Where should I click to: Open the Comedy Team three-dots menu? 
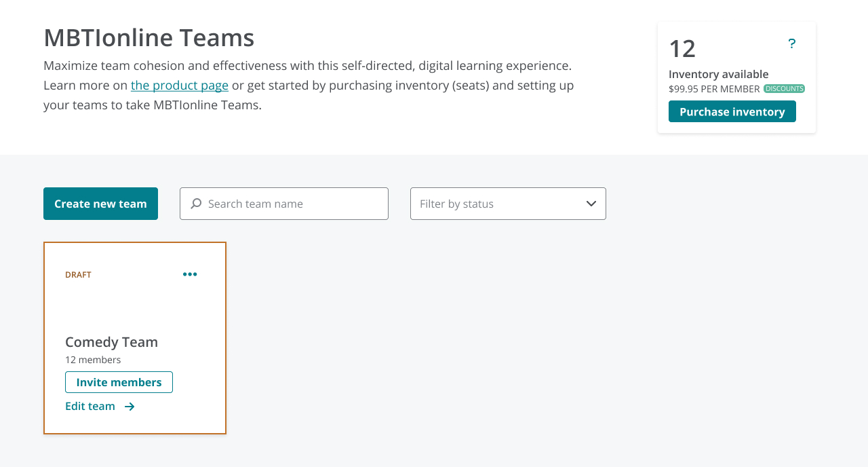click(x=190, y=274)
